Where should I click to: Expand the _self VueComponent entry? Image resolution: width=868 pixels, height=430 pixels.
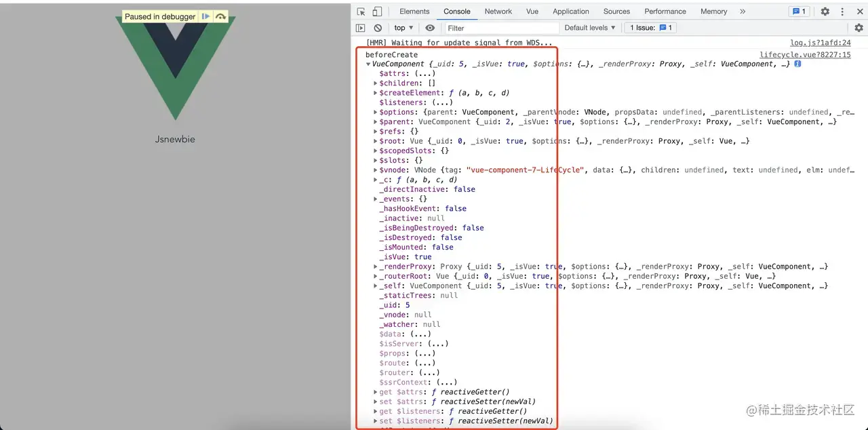(376, 286)
